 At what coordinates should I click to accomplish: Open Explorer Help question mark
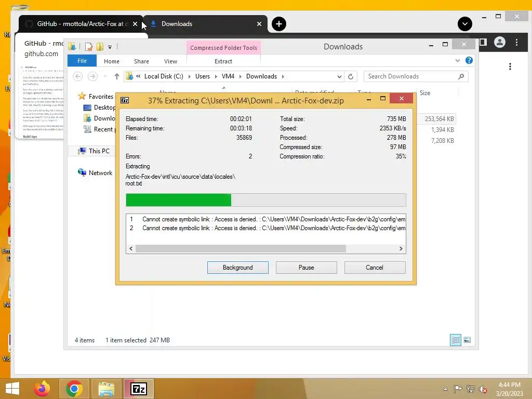[x=469, y=60]
